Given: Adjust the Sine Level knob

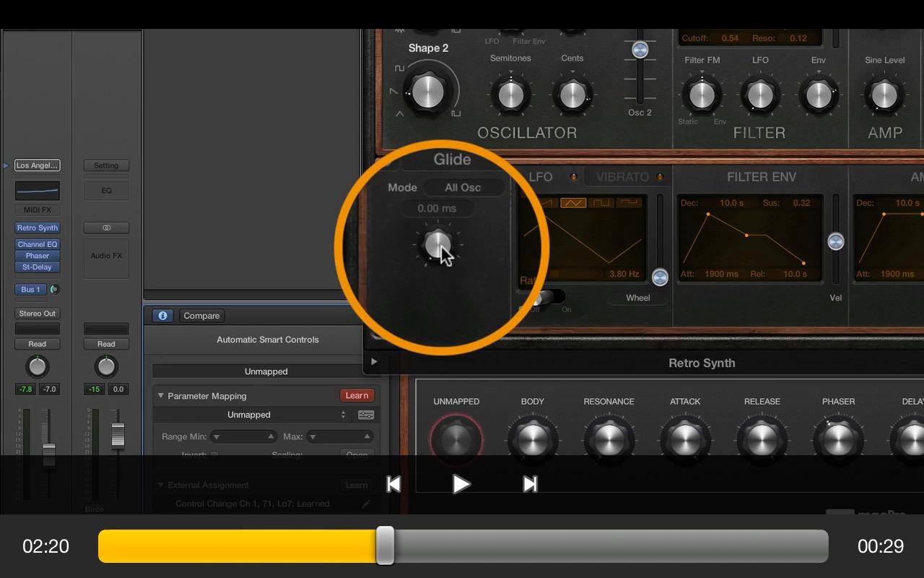Looking at the screenshot, I should (884, 95).
